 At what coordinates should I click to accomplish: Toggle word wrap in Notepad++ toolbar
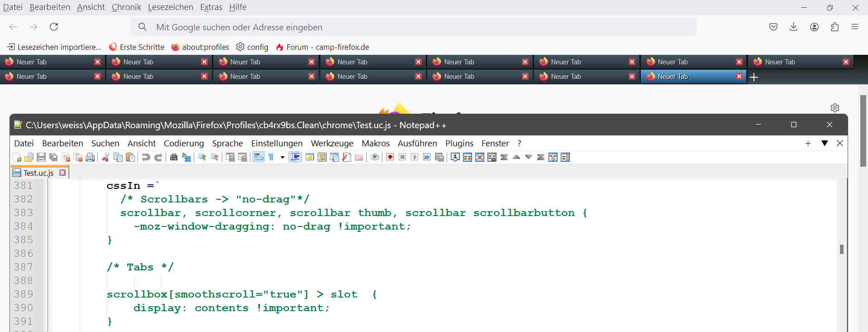(x=258, y=157)
